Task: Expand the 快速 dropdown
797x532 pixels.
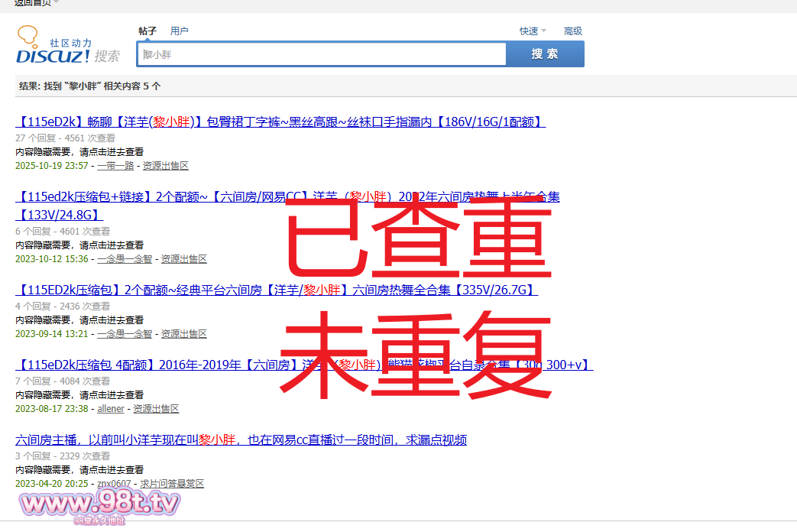Action: point(533,31)
